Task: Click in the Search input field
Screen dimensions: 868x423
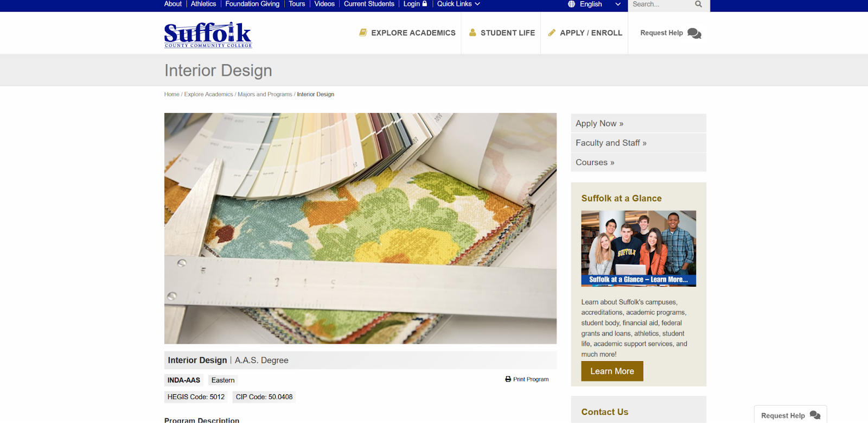Action: 662,4
